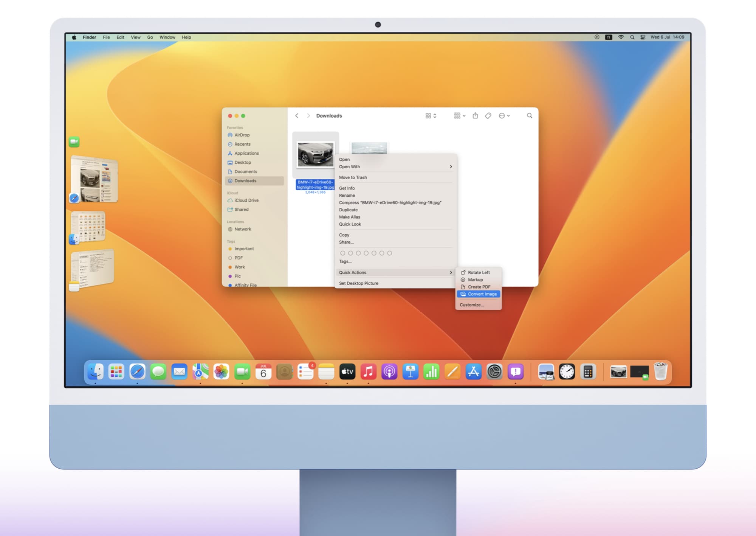Click the Edit Tags icon in toolbar

coord(488,116)
